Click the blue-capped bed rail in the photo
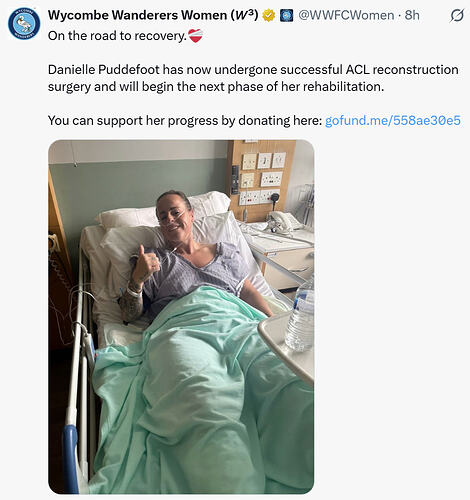 coord(71,459)
